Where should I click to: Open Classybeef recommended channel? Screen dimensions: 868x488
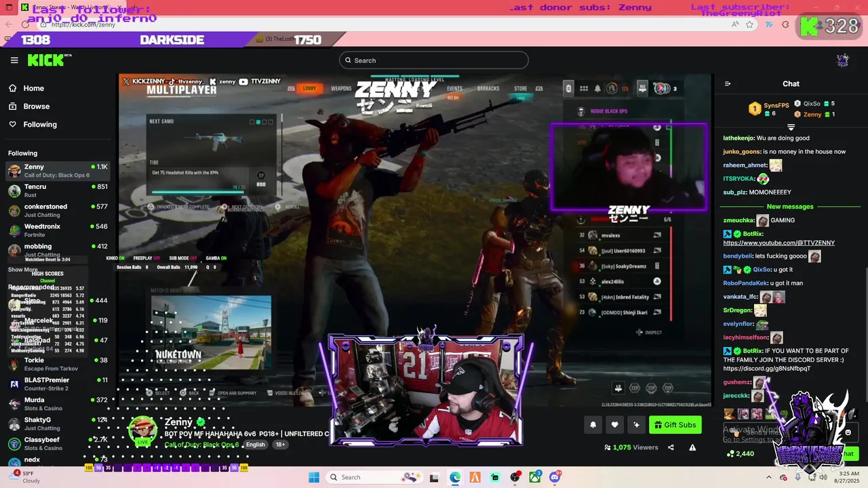coord(58,443)
